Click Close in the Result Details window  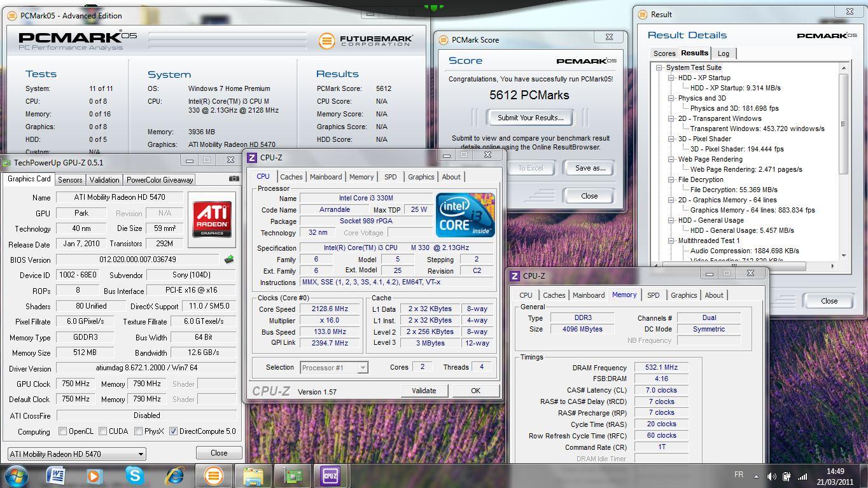click(829, 301)
